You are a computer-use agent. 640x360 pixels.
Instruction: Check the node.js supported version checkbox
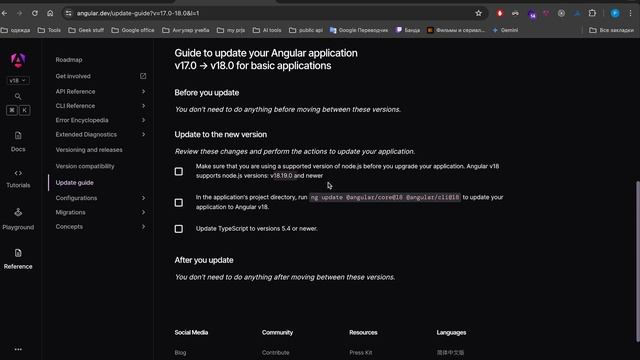click(179, 171)
